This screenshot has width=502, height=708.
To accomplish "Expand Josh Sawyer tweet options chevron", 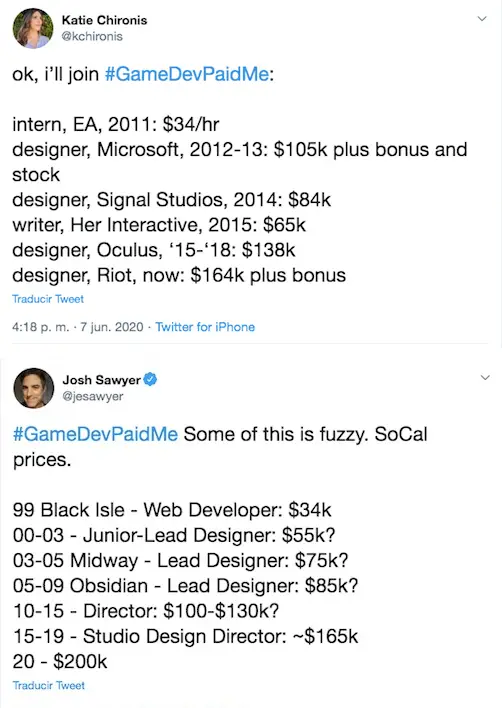I will 485,377.
